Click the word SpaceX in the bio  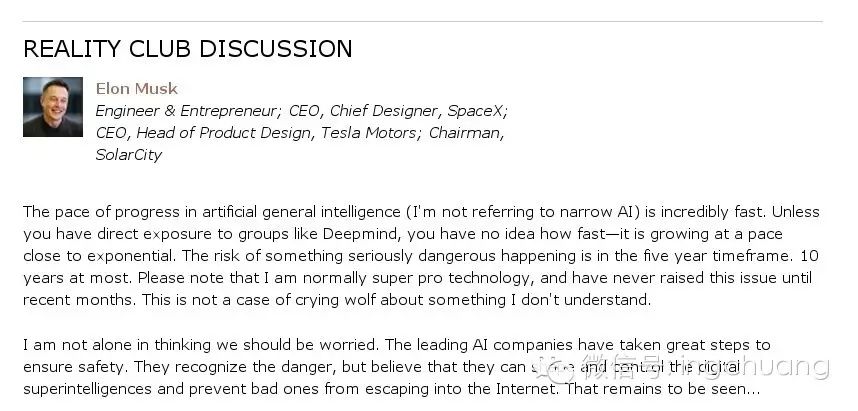[x=477, y=111]
